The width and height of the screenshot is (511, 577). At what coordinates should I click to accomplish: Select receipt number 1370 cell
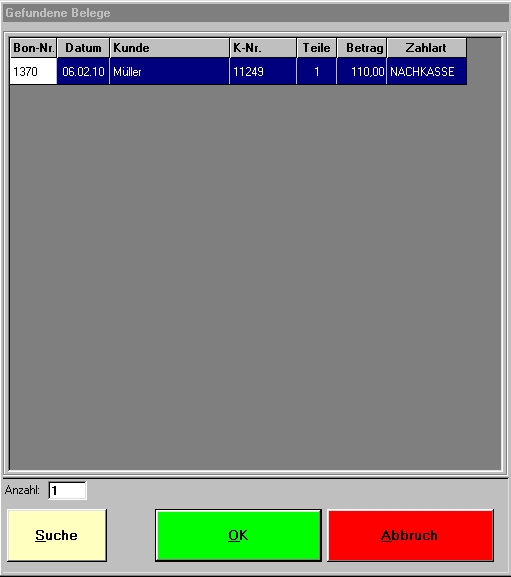(x=33, y=71)
